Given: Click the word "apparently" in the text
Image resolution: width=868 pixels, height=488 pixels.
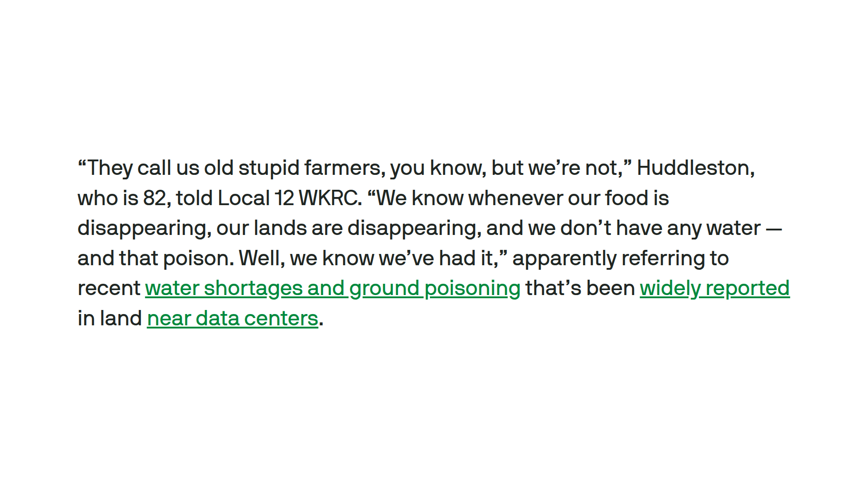Looking at the screenshot, I should 564,258.
